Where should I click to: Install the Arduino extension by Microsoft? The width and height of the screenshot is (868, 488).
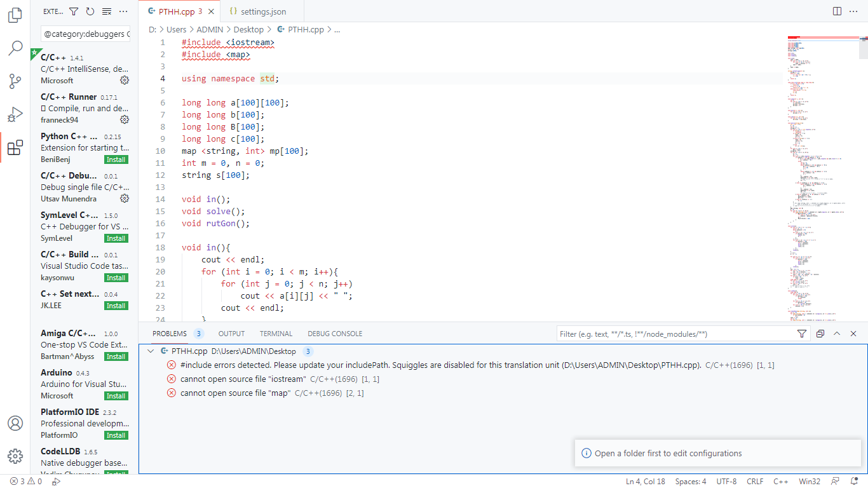click(116, 396)
